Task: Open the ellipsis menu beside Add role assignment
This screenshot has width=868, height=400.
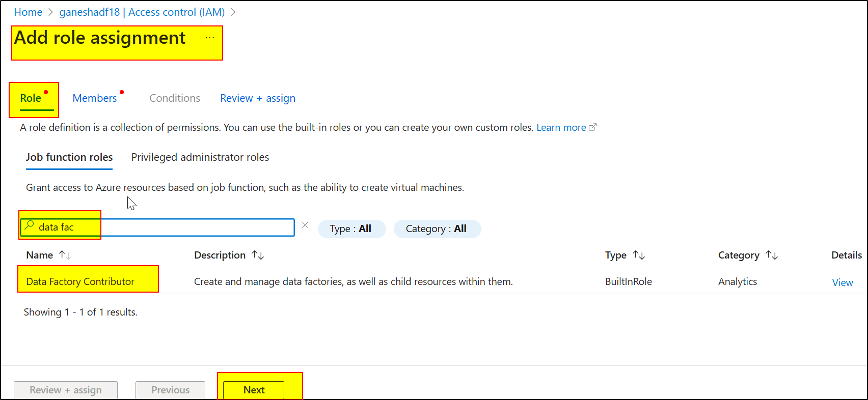Action: tap(210, 38)
